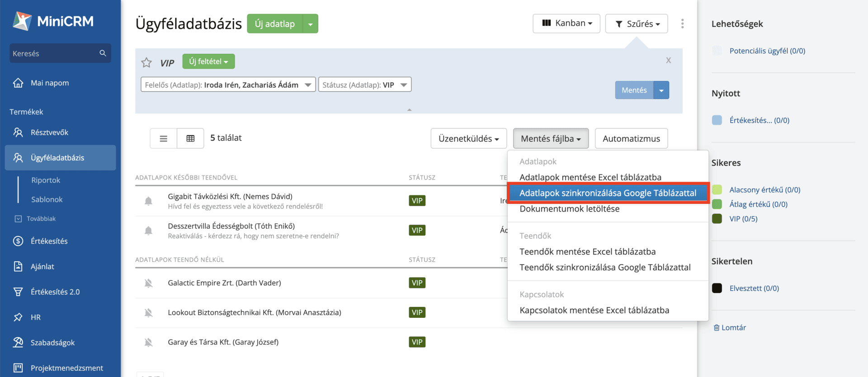Open Gigabit Távközlési Kft. (Nemes Dávid) record
Viewport: 868px width, 377px height.
click(230, 196)
